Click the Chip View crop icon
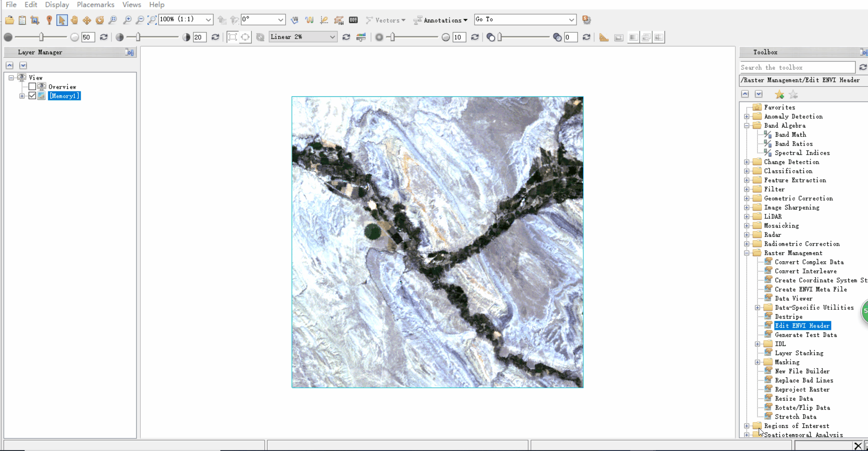This screenshot has height=451, width=868. tap(35, 20)
